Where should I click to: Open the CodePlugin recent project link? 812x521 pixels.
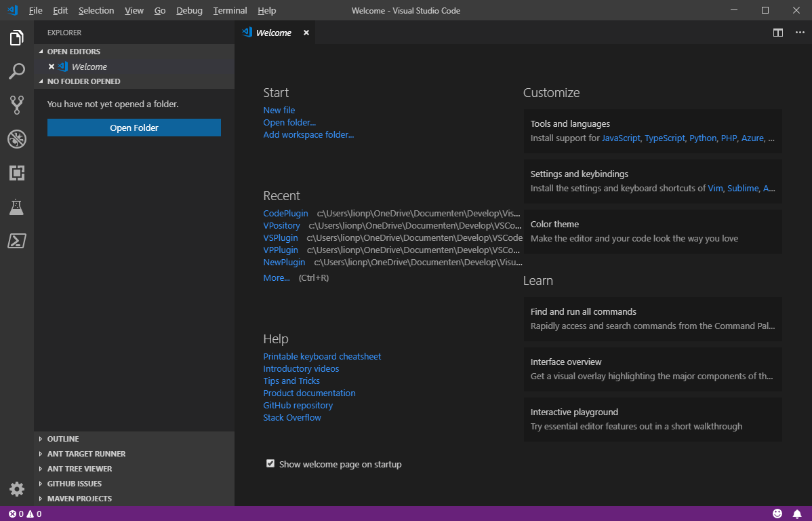coord(285,213)
